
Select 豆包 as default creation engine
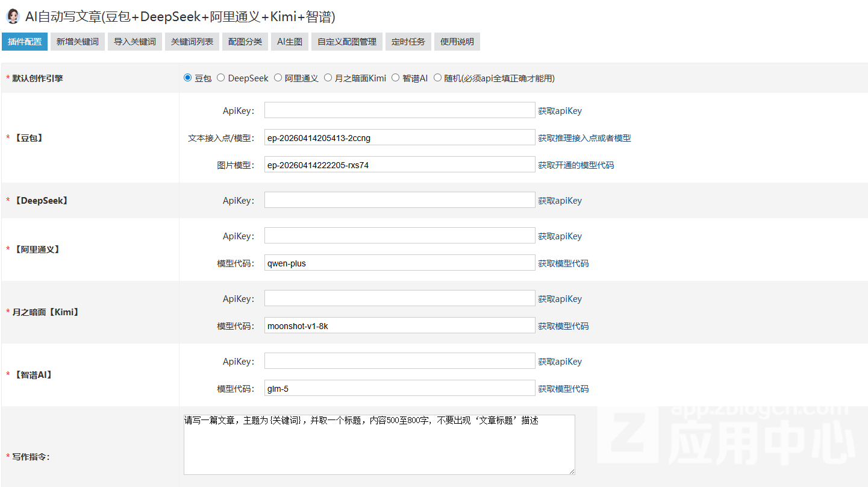[x=187, y=78]
